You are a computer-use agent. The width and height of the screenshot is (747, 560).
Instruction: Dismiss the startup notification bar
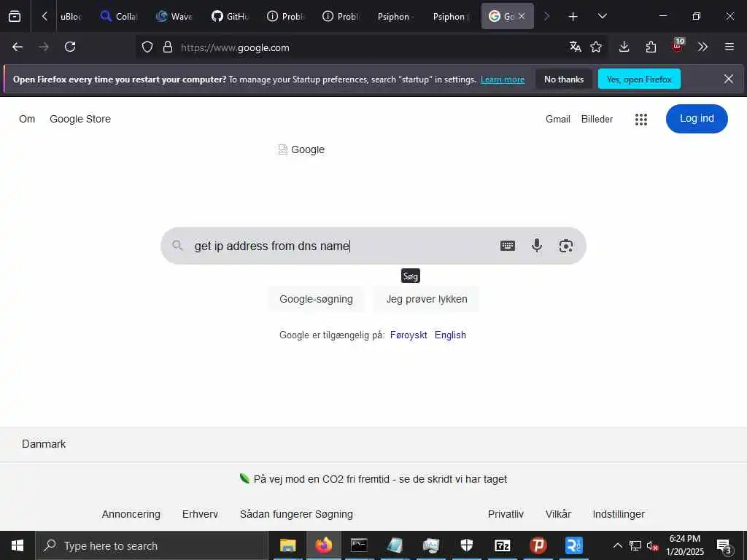coord(729,79)
